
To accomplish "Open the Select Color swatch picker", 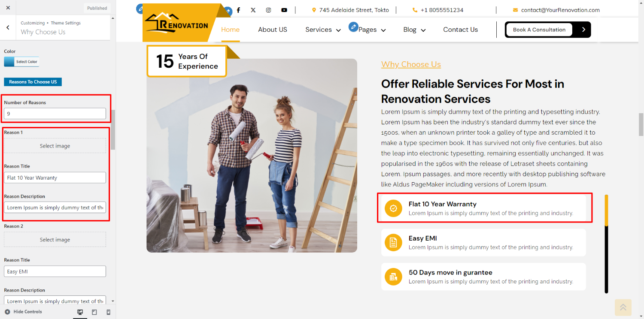I will [21, 62].
